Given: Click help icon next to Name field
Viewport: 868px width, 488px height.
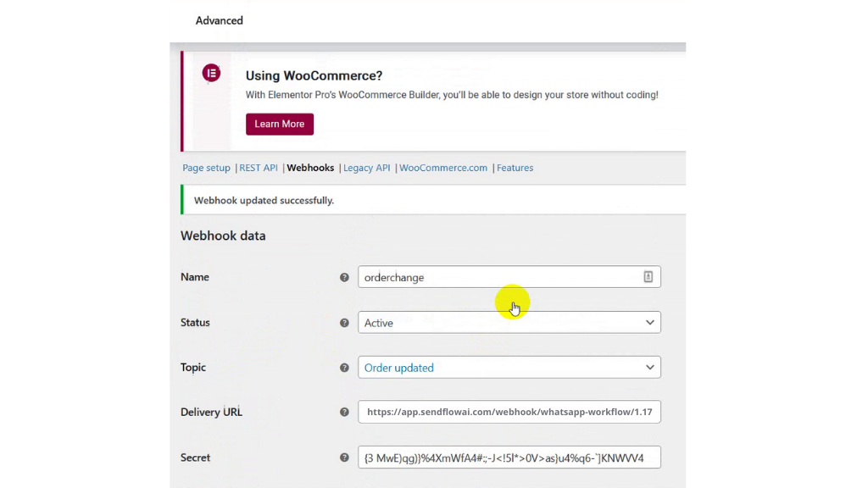Looking at the screenshot, I should coord(344,277).
